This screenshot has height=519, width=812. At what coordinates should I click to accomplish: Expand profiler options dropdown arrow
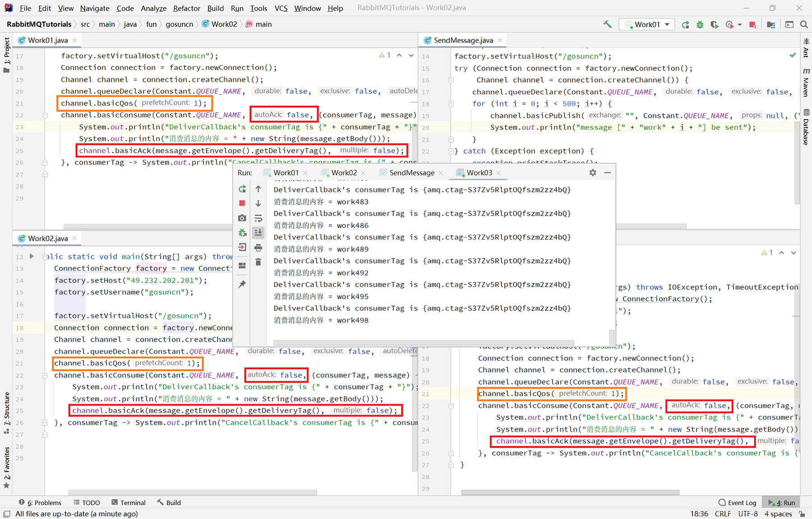[740, 24]
